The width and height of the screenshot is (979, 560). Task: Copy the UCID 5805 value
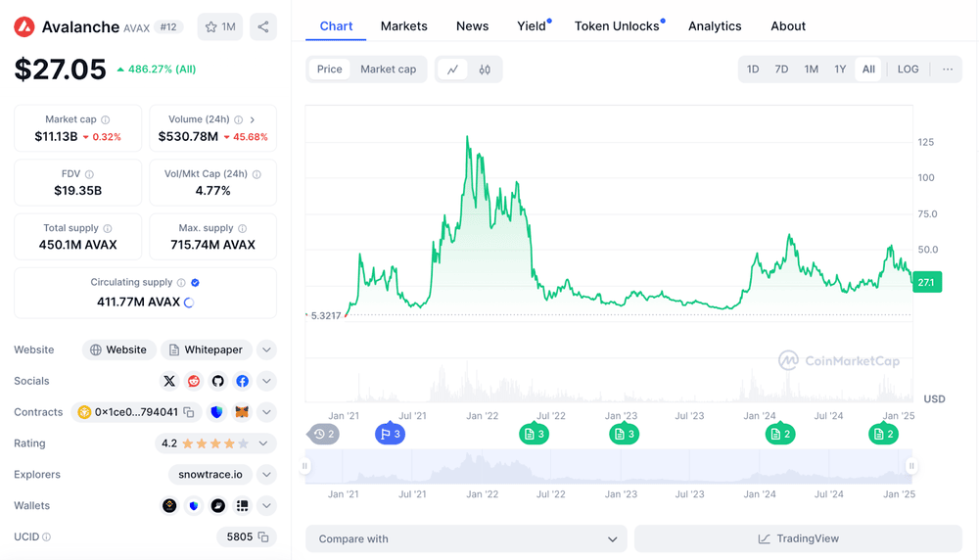262,537
